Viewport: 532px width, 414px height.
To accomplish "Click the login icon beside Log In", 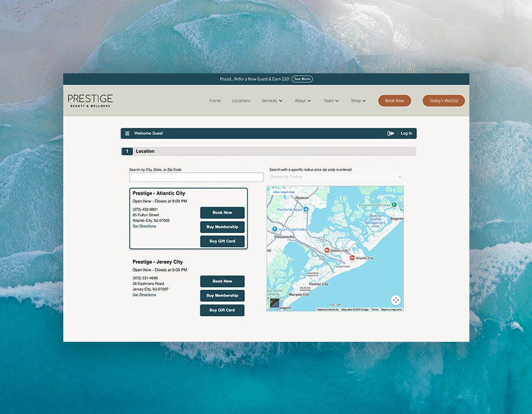I will pyautogui.click(x=390, y=134).
